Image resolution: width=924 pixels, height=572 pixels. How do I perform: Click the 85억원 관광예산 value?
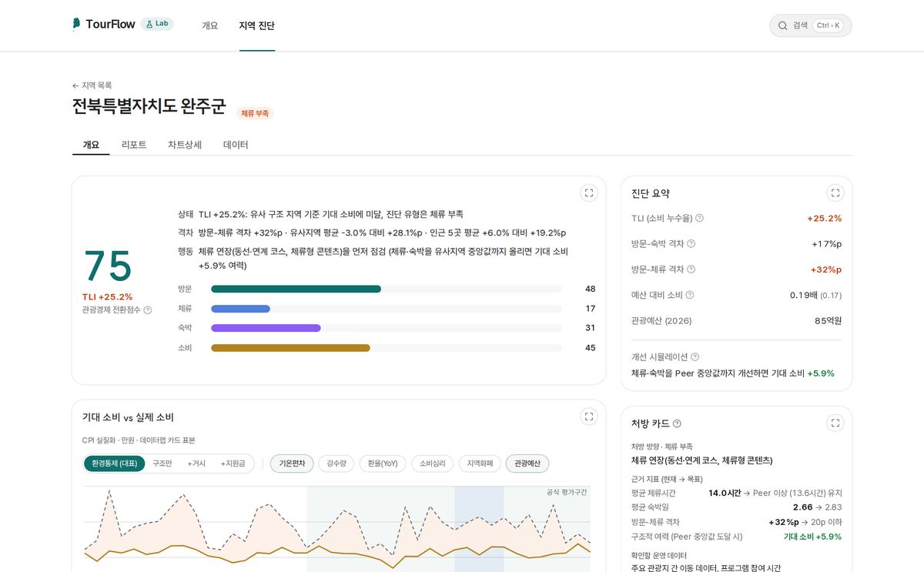pos(828,321)
